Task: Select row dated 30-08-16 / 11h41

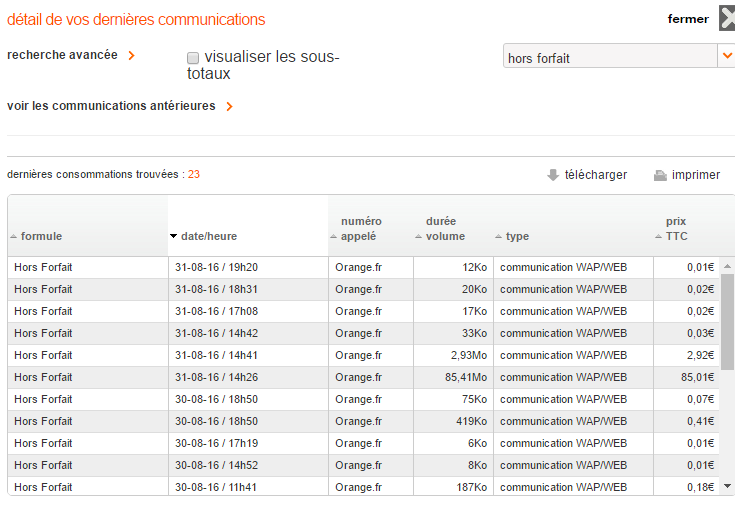Action: click(x=363, y=486)
